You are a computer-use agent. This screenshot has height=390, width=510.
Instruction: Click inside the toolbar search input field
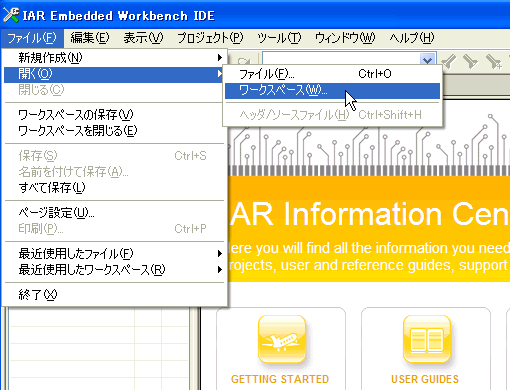(342, 59)
